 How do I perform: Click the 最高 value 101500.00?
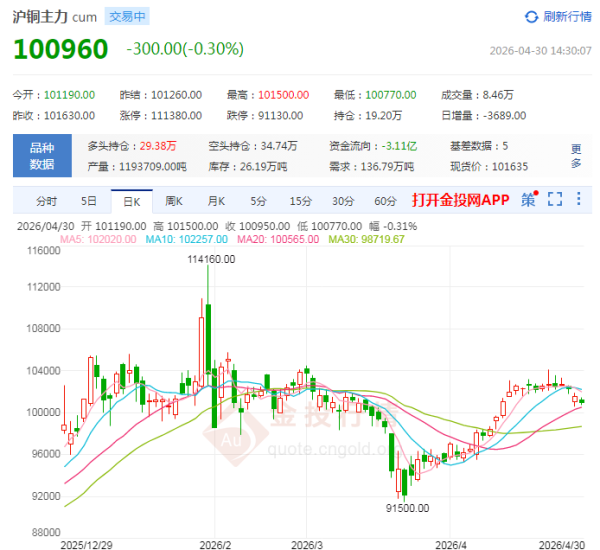pyautogui.click(x=284, y=95)
